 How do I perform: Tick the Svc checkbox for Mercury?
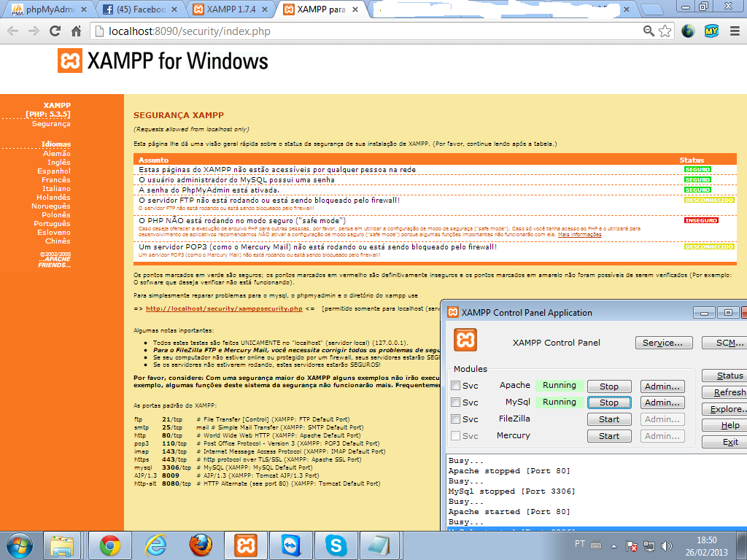click(455, 436)
